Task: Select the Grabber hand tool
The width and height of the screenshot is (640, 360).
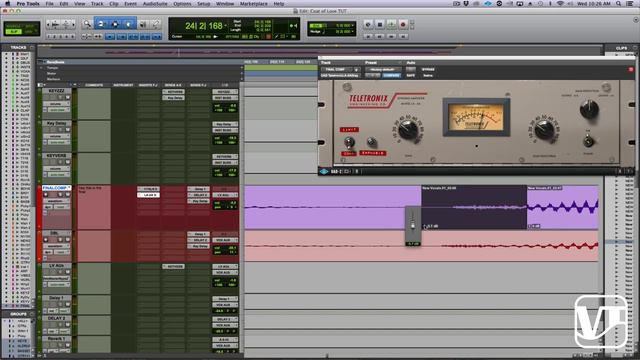Action: click(128, 24)
